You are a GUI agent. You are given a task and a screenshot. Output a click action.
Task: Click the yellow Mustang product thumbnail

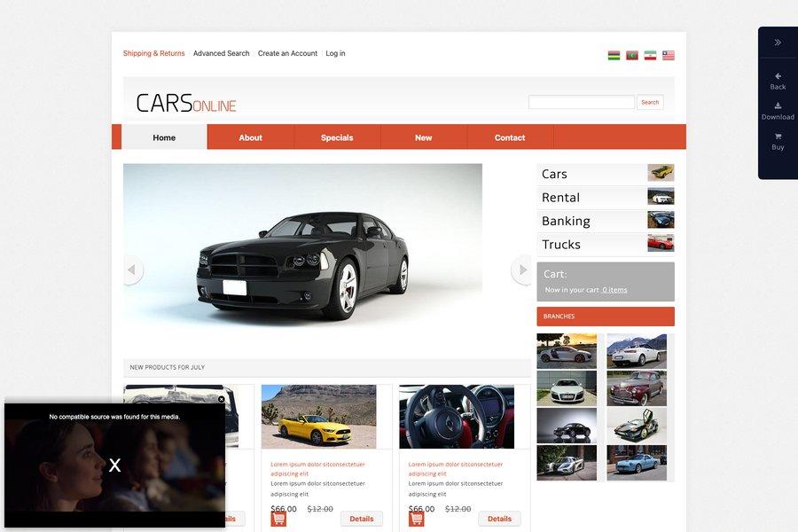point(321,417)
